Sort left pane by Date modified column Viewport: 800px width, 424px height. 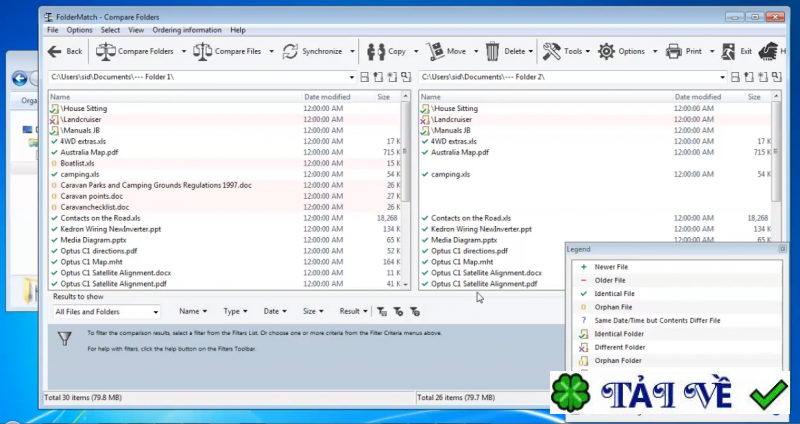(x=327, y=97)
